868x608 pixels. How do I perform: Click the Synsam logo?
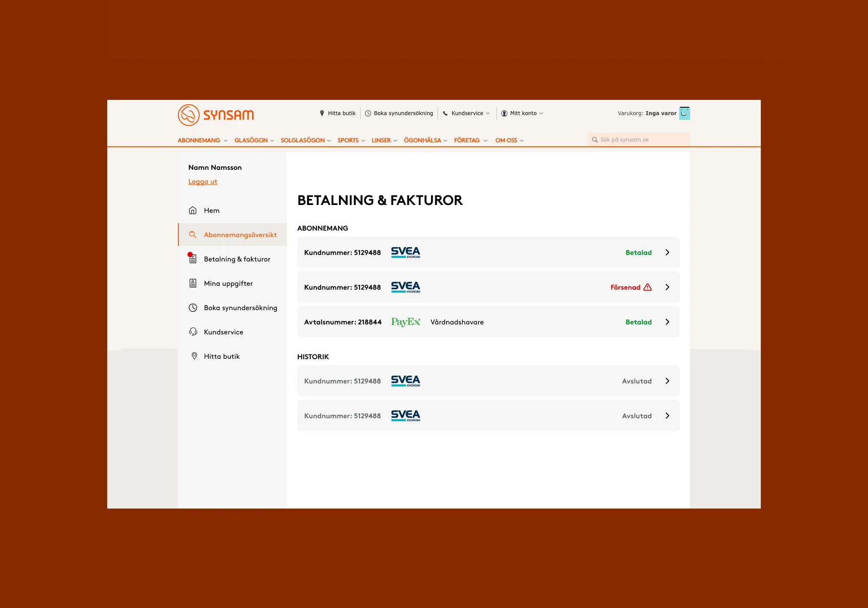pos(216,115)
